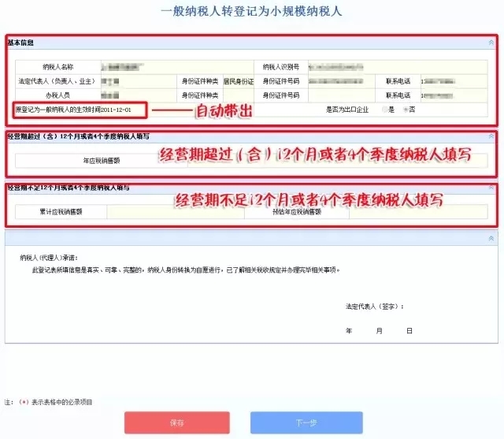Click the 办税人员 name field
Screen dimensions: 504x439
[139, 95]
